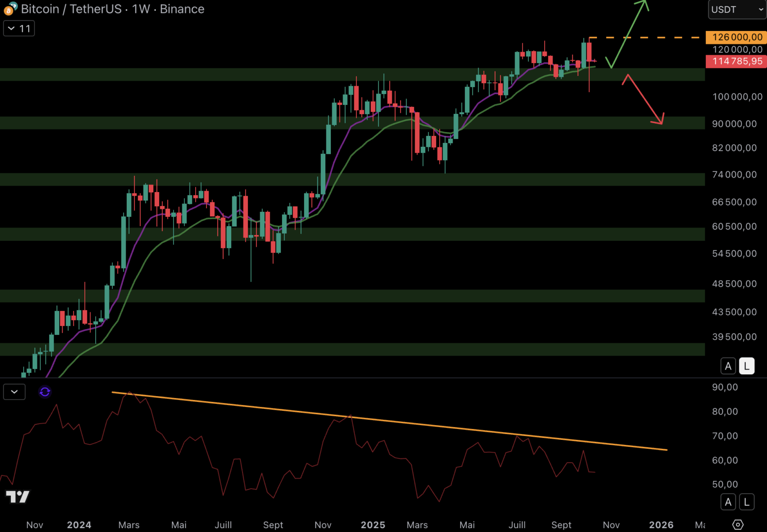This screenshot has height=532, width=767.
Task: Click the 1W interval label
Action: (140, 9)
